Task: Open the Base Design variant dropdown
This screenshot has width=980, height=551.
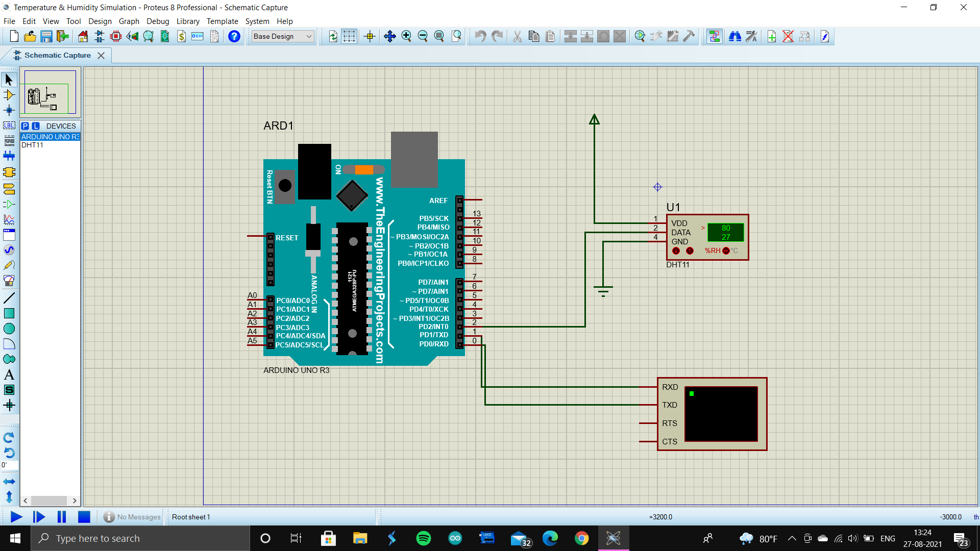Action: (283, 36)
